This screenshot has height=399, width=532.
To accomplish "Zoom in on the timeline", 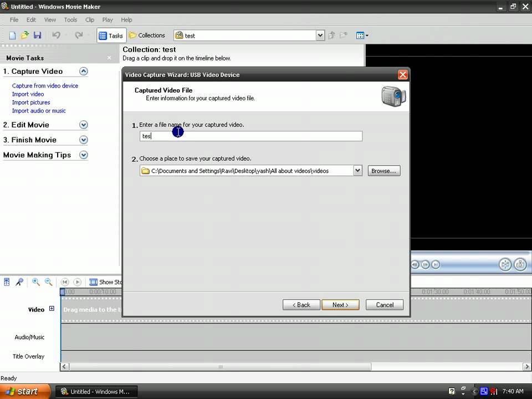I will (36, 282).
